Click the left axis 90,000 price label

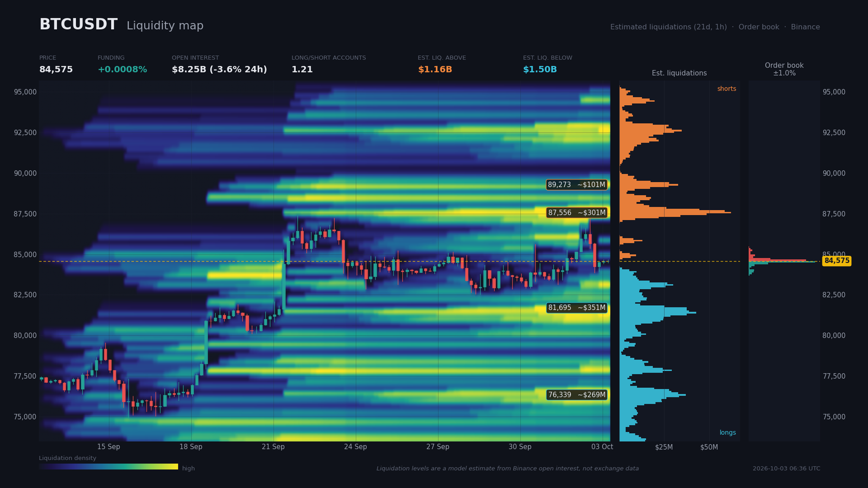(x=25, y=174)
